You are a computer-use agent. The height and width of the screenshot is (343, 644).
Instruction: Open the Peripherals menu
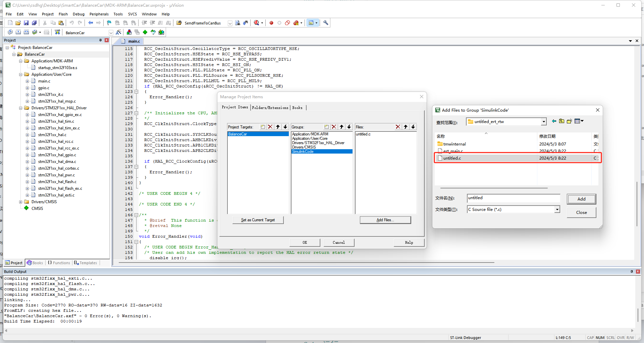coord(99,14)
